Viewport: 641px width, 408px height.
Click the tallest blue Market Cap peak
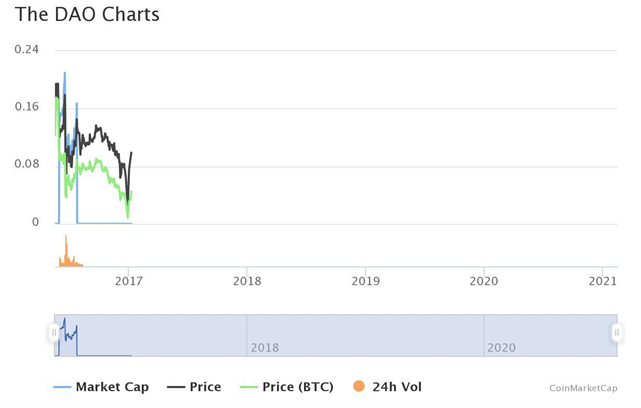tap(65, 74)
